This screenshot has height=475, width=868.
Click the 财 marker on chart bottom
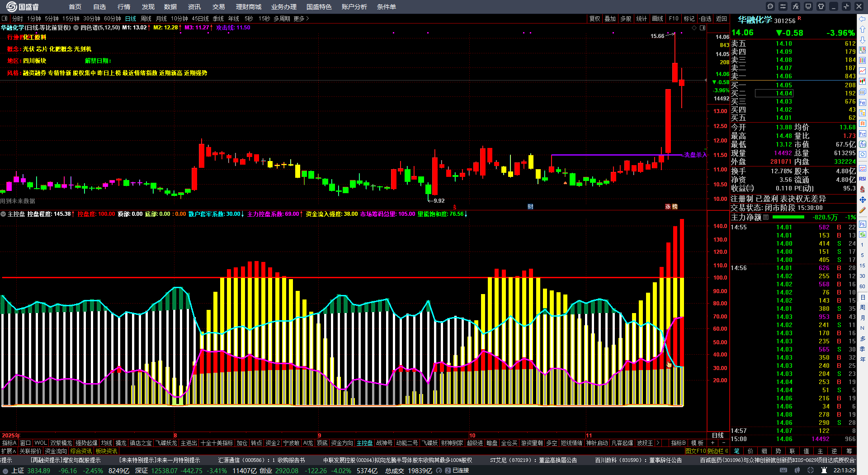[530, 207]
